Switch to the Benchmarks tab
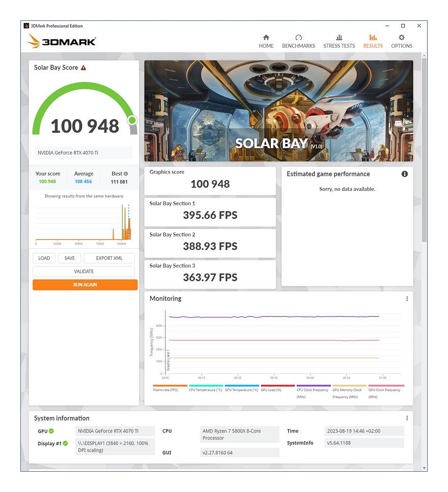The width and height of the screenshot is (448, 492). tap(298, 42)
